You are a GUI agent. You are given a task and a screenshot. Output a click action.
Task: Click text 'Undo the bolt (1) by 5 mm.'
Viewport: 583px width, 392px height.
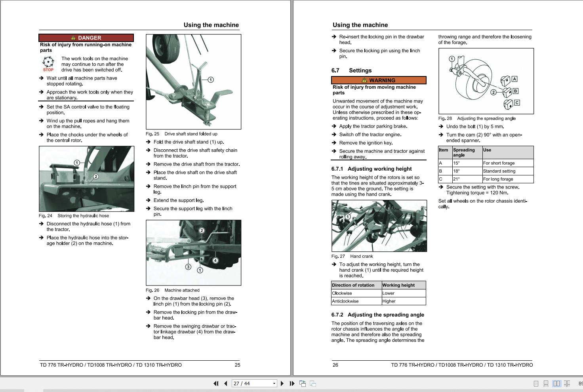[475, 127]
